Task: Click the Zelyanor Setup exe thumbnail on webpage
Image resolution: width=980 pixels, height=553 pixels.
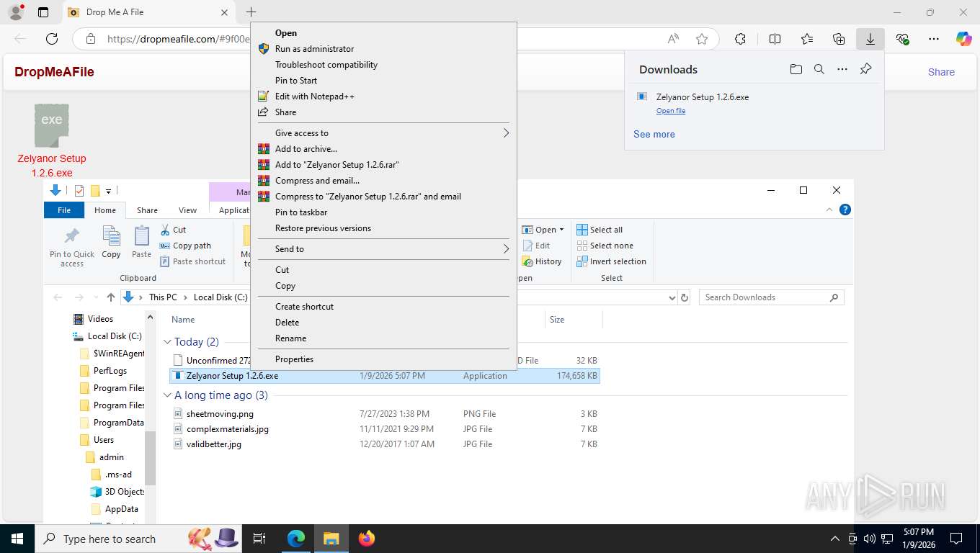Action: pos(52,125)
